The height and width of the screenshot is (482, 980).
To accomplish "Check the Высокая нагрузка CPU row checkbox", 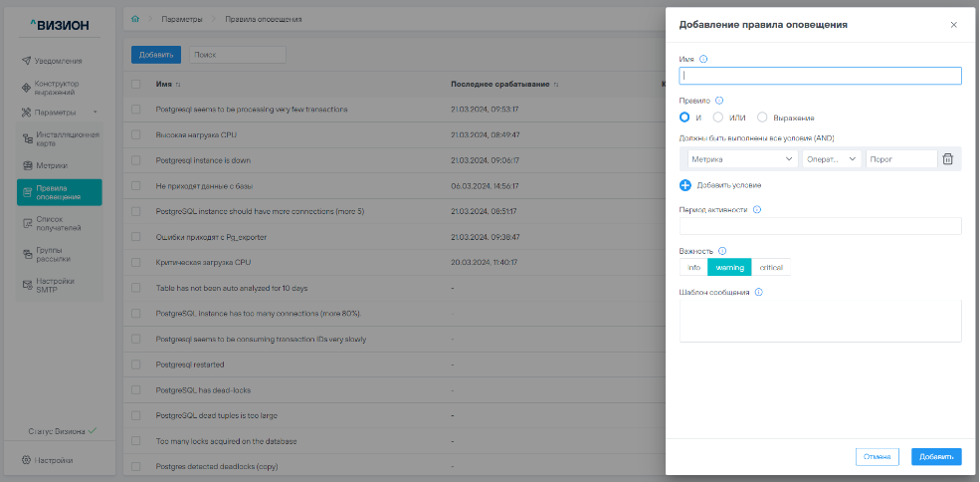I will (x=136, y=133).
